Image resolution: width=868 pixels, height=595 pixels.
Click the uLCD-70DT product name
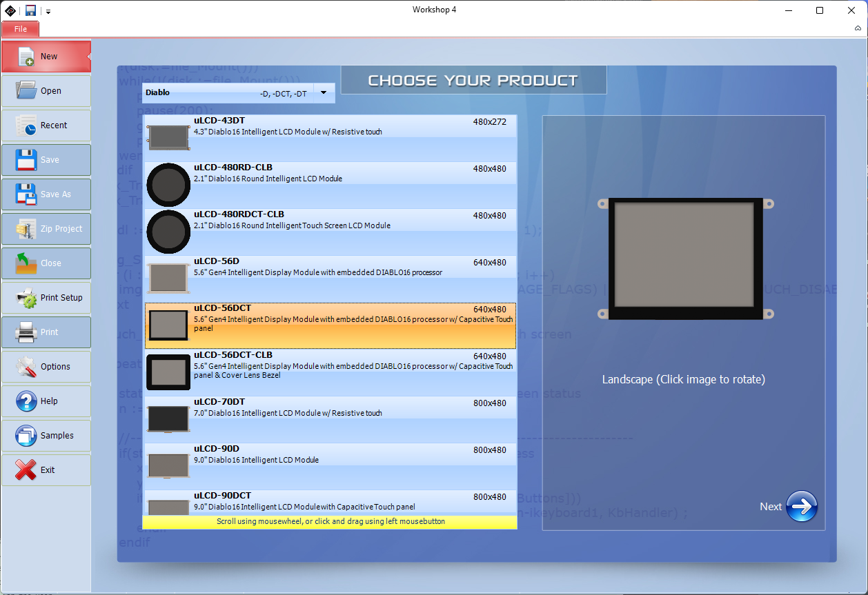click(219, 402)
